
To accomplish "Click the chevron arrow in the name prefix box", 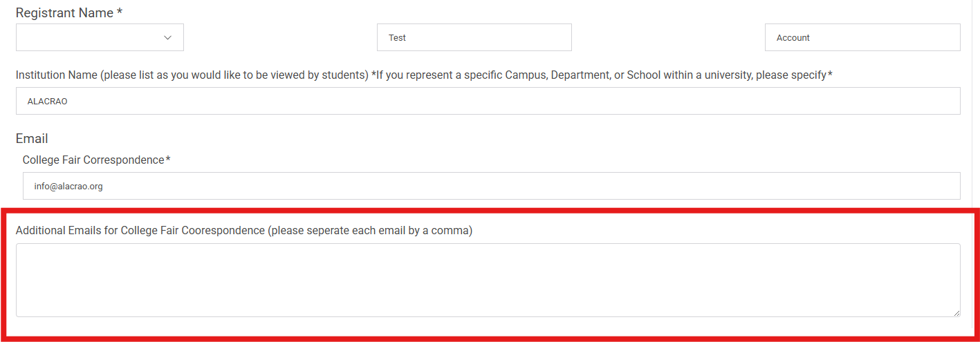I will pyautogui.click(x=167, y=37).
